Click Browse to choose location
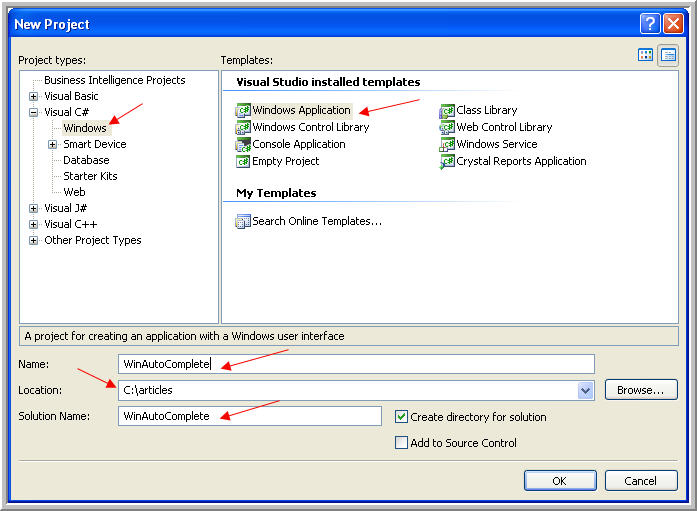The image size is (697, 511). (x=641, y=390)
